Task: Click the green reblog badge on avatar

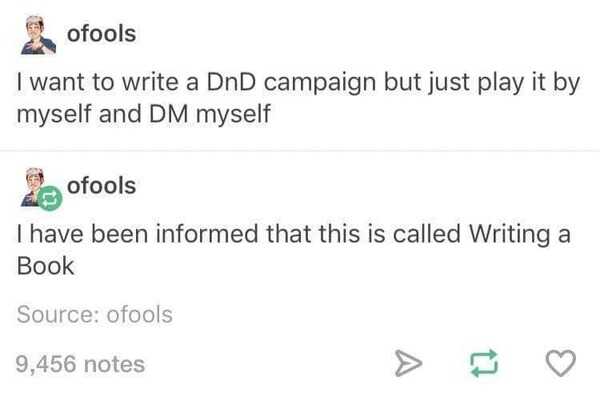Action: (x=50, y=198)
